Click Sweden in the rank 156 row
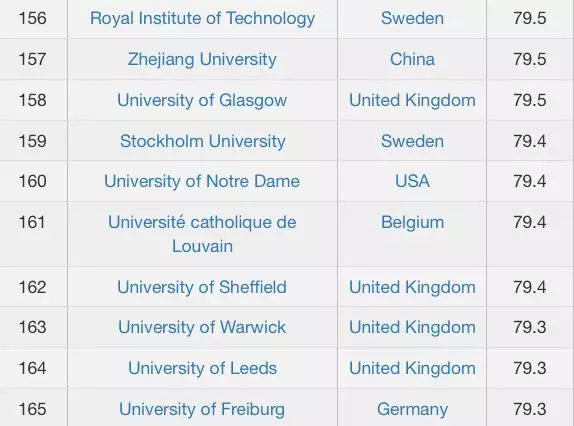574x426 pixels. [x=412, y=18]
